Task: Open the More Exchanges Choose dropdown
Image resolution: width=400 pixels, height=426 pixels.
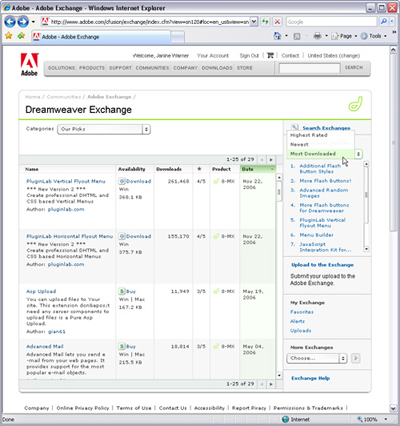Action: 317,358
